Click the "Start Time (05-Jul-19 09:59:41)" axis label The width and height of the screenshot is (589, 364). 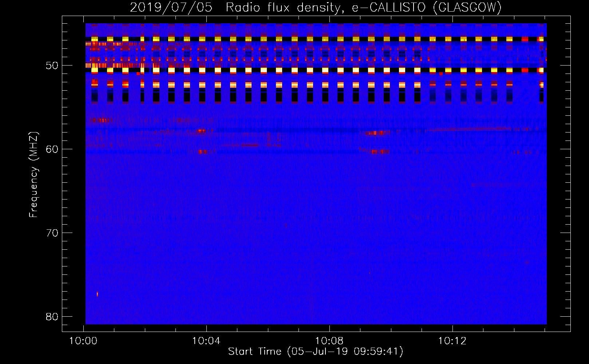(316, 352)
